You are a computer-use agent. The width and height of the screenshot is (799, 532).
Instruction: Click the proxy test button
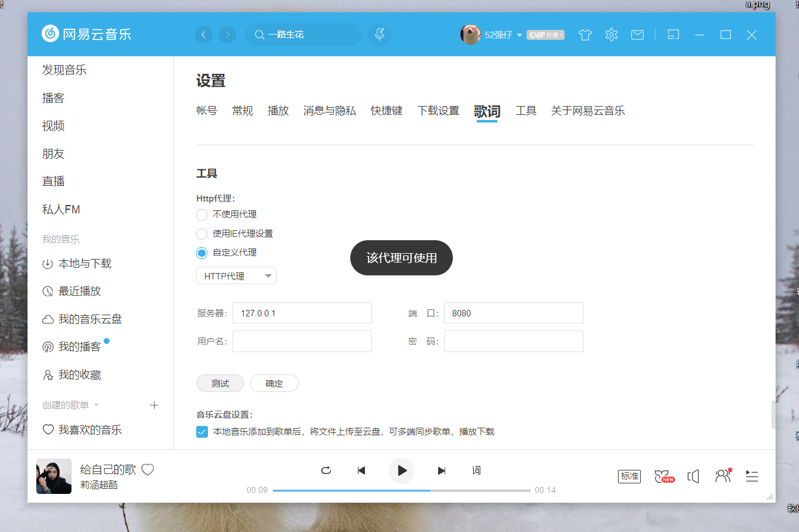[x=220, y=383]
